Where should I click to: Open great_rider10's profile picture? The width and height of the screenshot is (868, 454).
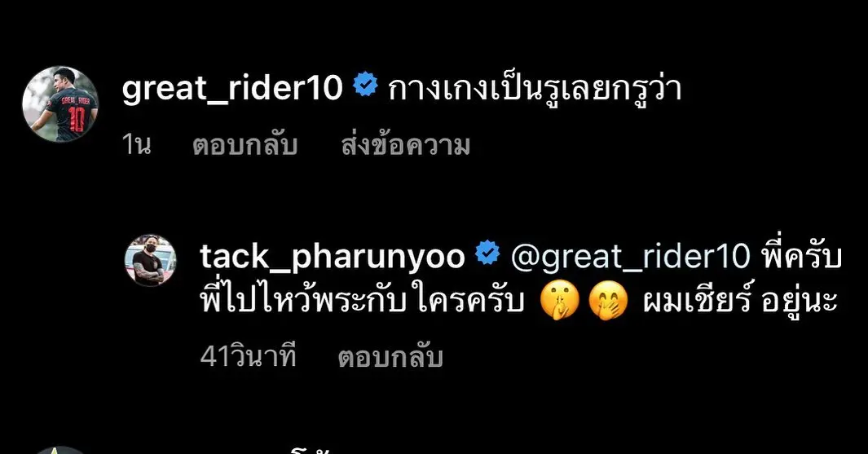click(60, 104)
